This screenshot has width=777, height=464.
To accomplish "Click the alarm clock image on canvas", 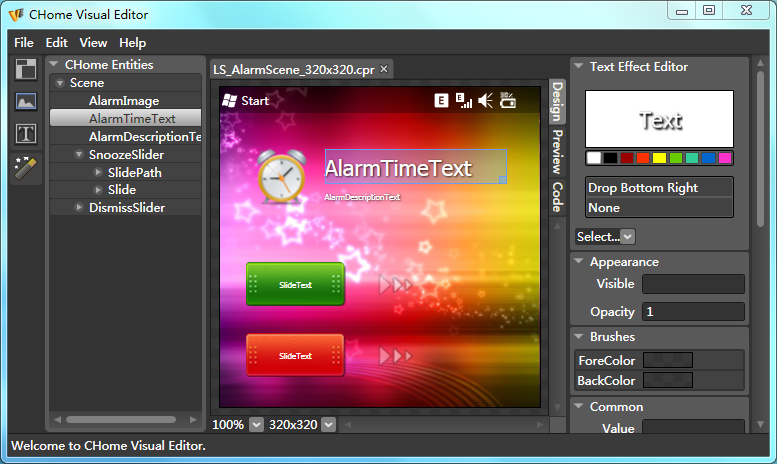I will pyautogui.click(x=281, y=175).
